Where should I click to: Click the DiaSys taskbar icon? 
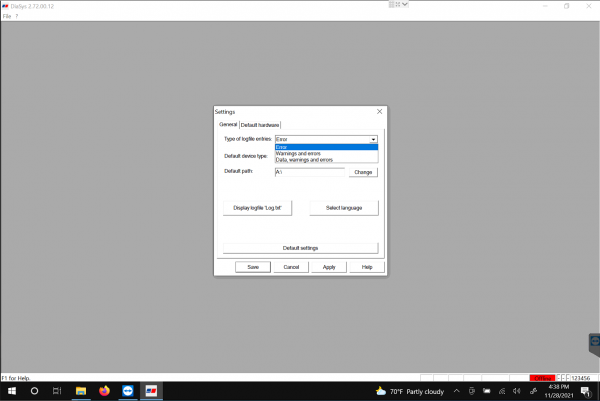(152, 391)
